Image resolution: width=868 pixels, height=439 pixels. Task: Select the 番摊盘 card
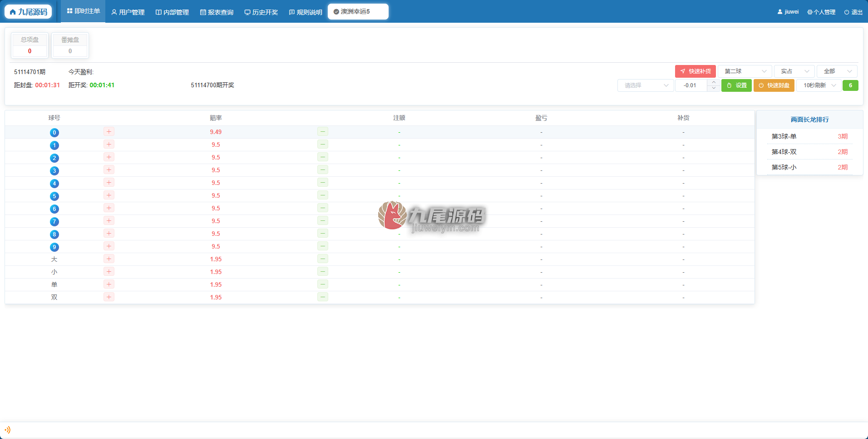pyautogui.click(x=70, y=45)
